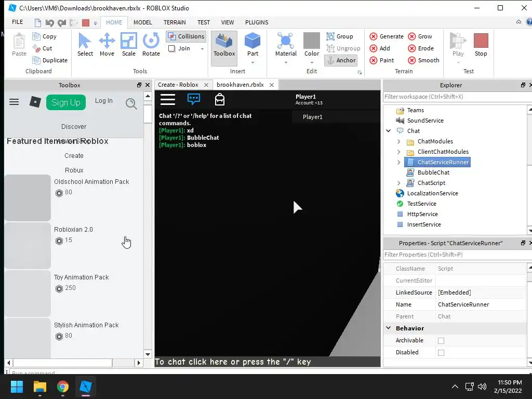Select the Select tool

coord(85,45)
